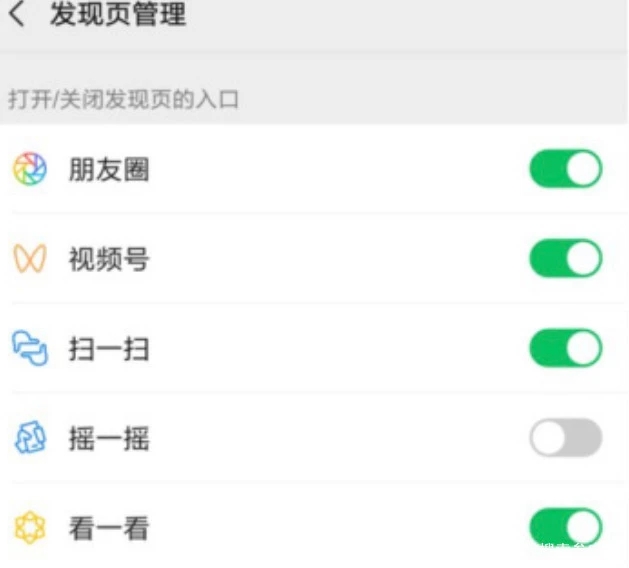Click the 发现页管理 page title
Screen dimensions: 629x568
coord(117,16)
